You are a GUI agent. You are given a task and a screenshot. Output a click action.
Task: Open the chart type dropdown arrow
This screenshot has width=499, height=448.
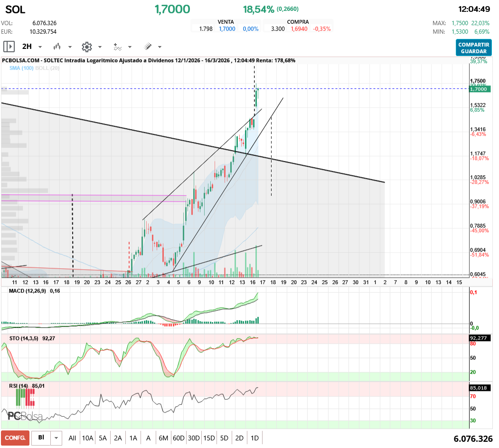[x=70, y=47]
